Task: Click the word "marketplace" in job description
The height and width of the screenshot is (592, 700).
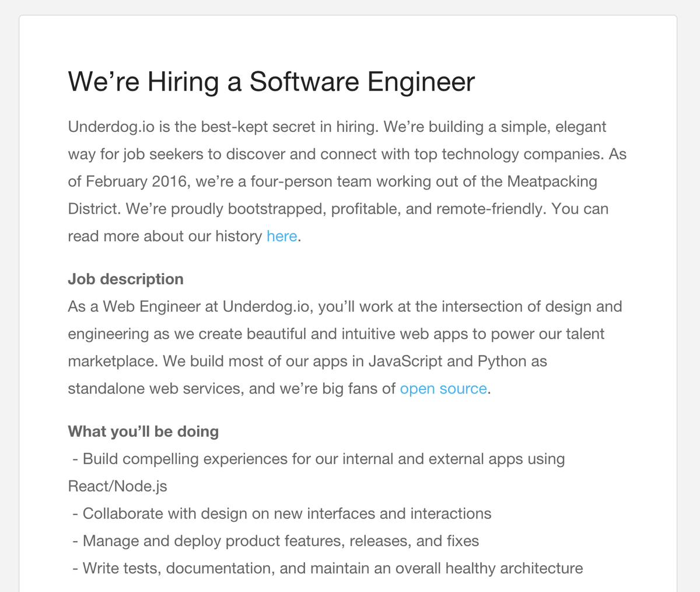Action: coord(111,361)
